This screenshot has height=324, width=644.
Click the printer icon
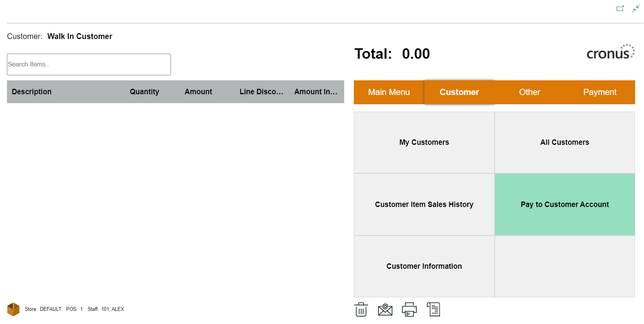[x=409, y=309]
